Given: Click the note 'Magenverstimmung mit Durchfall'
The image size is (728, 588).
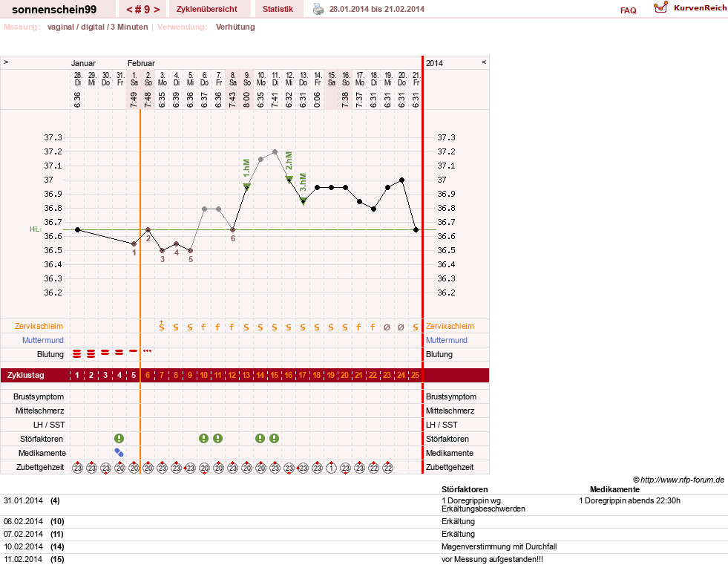Looking at the screenshot, I should (x=499, y=546).
